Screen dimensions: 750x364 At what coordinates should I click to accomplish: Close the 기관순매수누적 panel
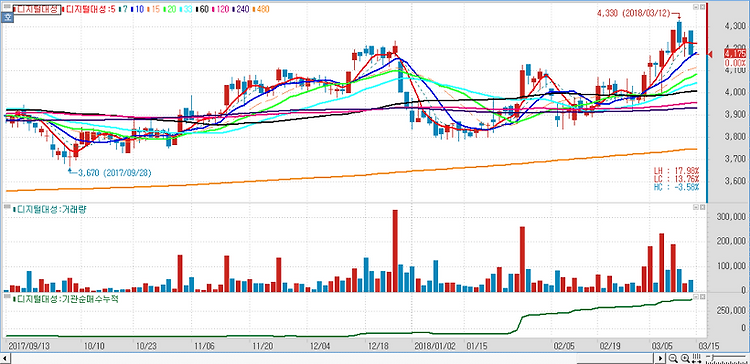tap(703, 297)
